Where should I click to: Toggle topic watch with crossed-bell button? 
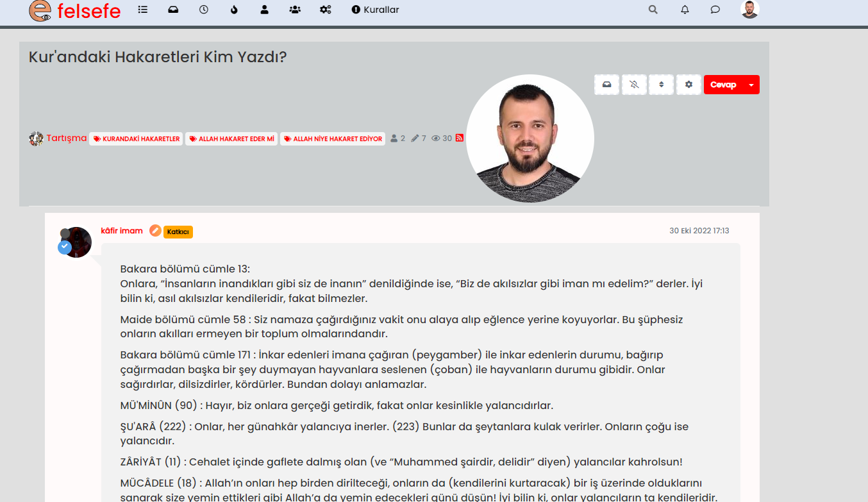634,85
